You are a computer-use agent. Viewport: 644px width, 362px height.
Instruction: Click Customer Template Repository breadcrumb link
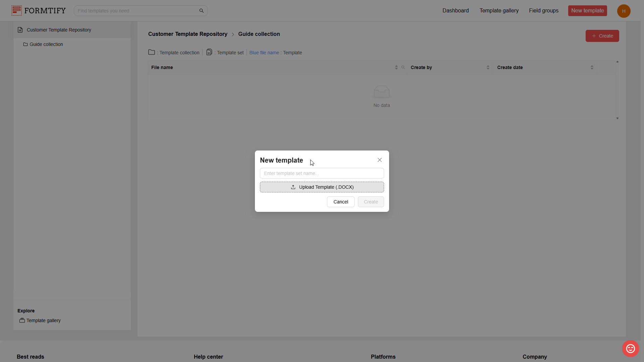coord(187,34)
